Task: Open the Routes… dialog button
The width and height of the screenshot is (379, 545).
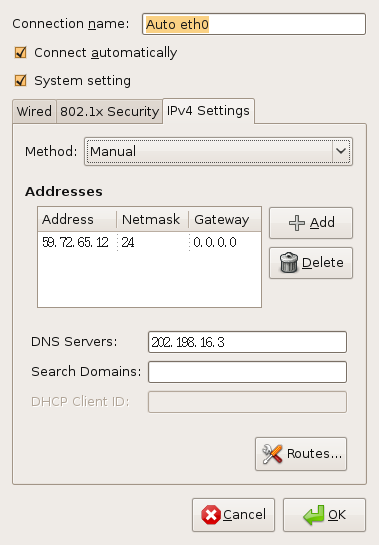Action: click(301, 454)
